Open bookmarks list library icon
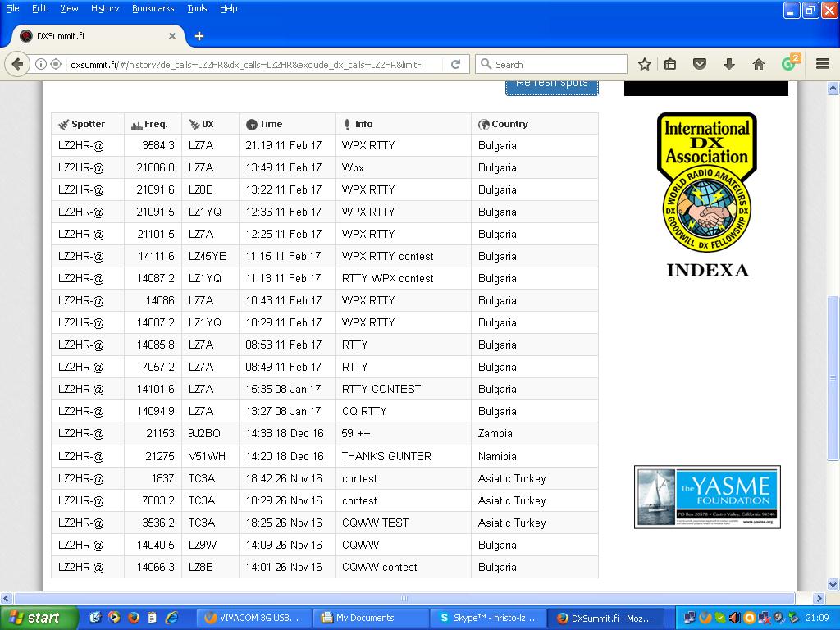 [x=671, y=64]
